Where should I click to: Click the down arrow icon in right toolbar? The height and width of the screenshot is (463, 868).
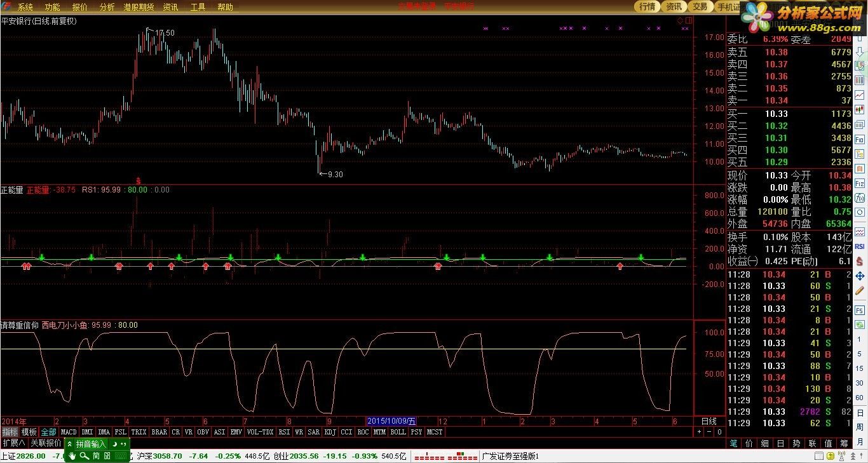859,52
